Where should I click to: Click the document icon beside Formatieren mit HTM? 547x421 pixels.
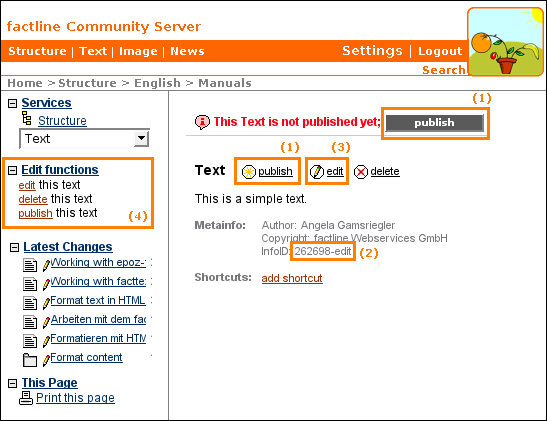pyautogui.click(x=30, y=341)
